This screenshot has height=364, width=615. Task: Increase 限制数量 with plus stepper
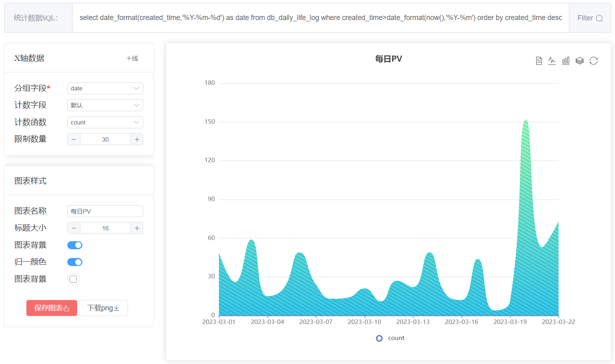pos(137,139)
